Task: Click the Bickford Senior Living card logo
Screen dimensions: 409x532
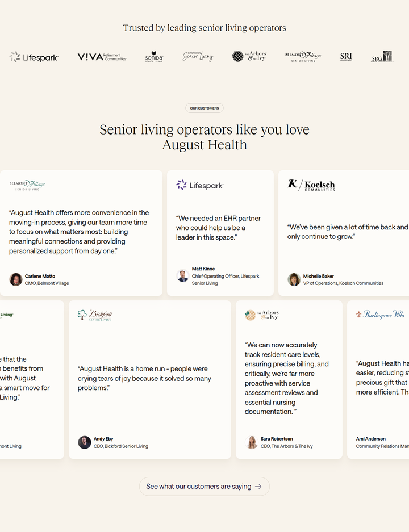Action: click(x=95, y=315)
